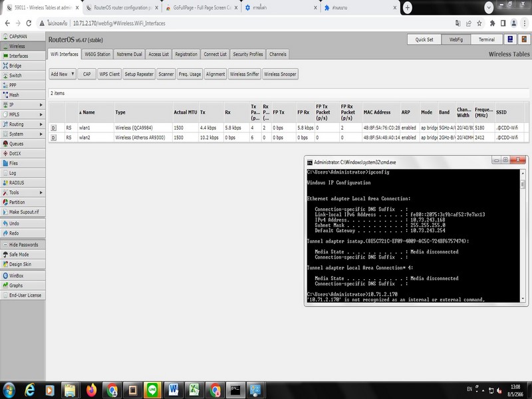The width and height of the screenshot is (532, 399).
Task: Open Chrome three-dot menu
Action: coord(525,23)
